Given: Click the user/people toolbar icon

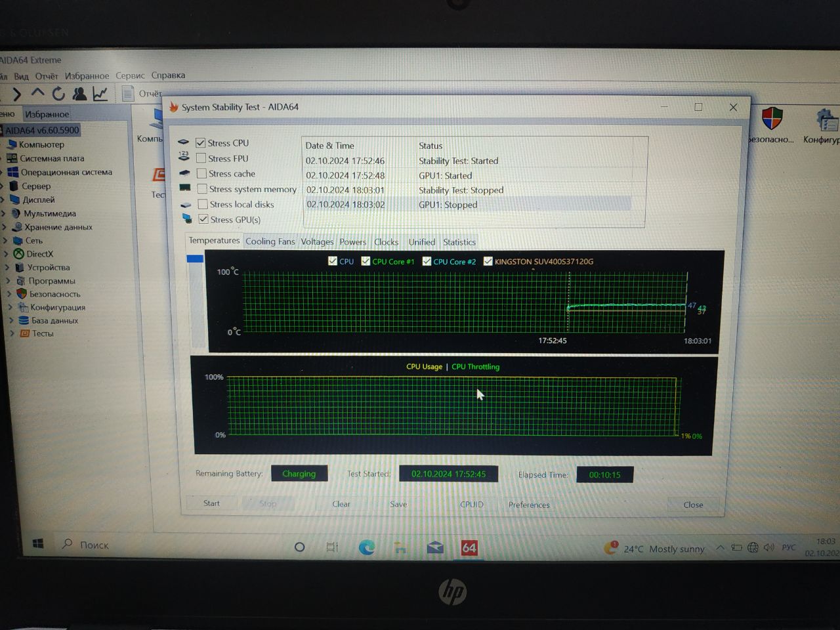Looking at the screenshot, I should pos(79,94).
